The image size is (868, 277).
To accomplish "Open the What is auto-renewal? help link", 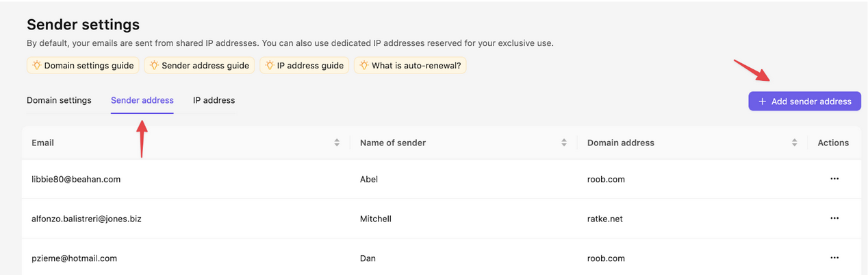I will [x=416, y=66].
